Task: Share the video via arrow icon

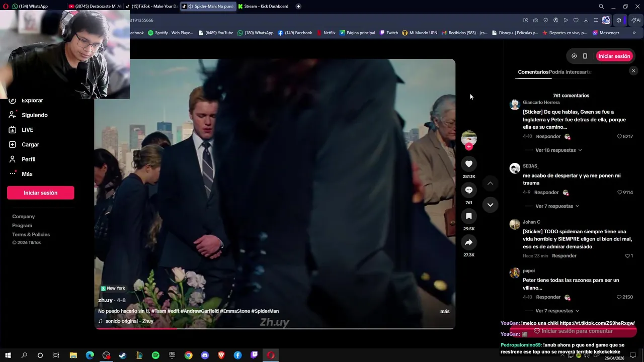Action: pos(468,242)
